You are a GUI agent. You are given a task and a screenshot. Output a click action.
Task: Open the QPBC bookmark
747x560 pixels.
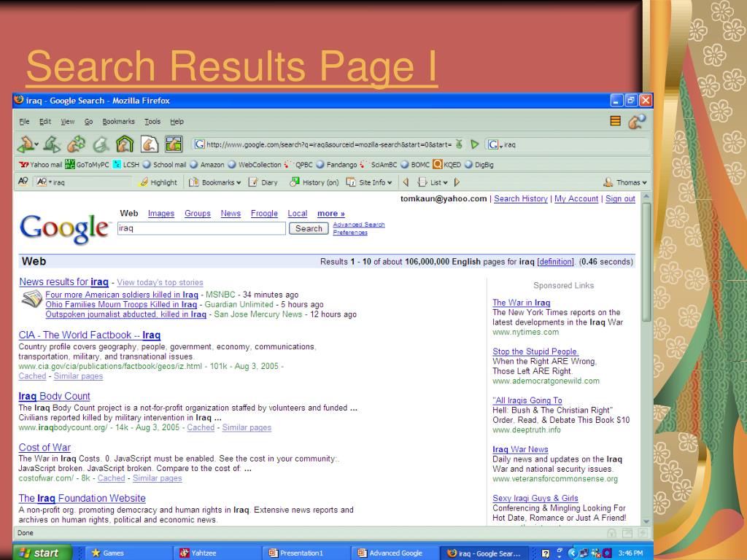298,165
